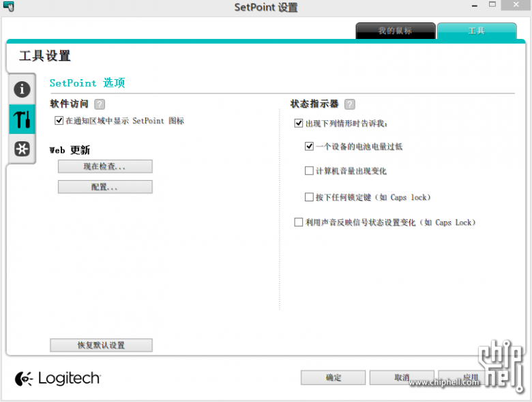Screen dimensions: 532x402
Task: Uncheck 在通知区域中显示 SetPoint 图标
Action: (59, 121)
